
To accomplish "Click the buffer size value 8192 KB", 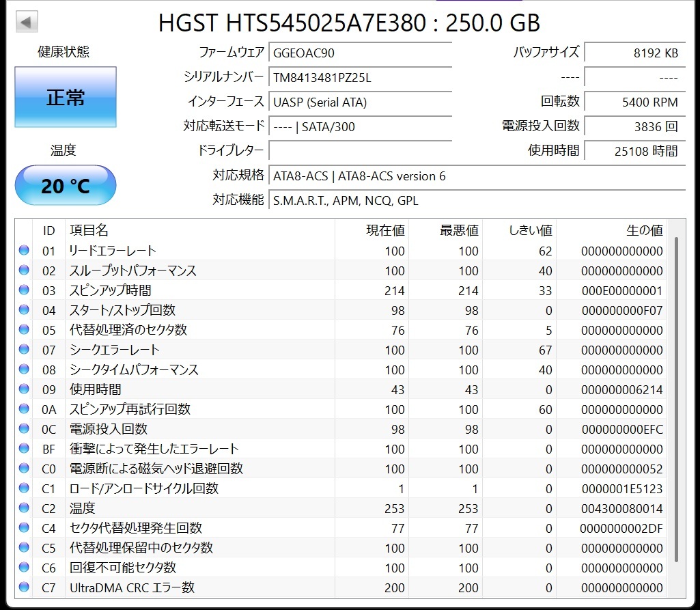I will [x=635, y=53].
